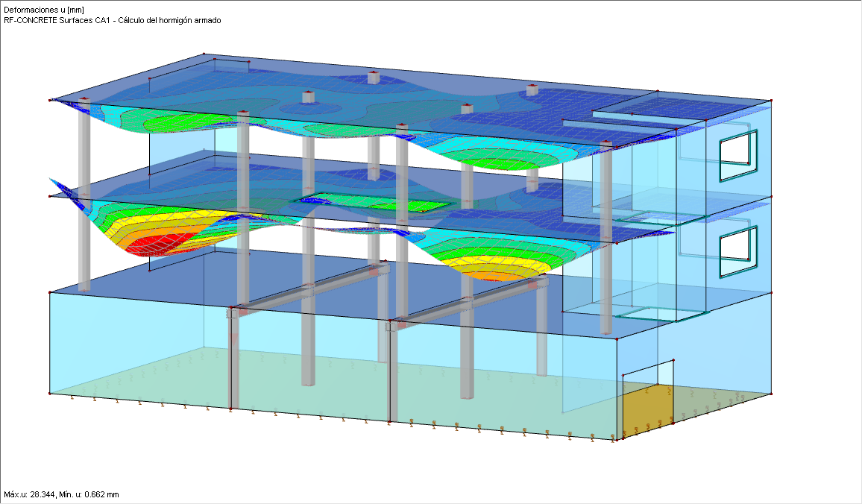The width and height of the screenshot is (862, 504).
Task: Select the lower window opening on right wall
Action: coord(737,248)
